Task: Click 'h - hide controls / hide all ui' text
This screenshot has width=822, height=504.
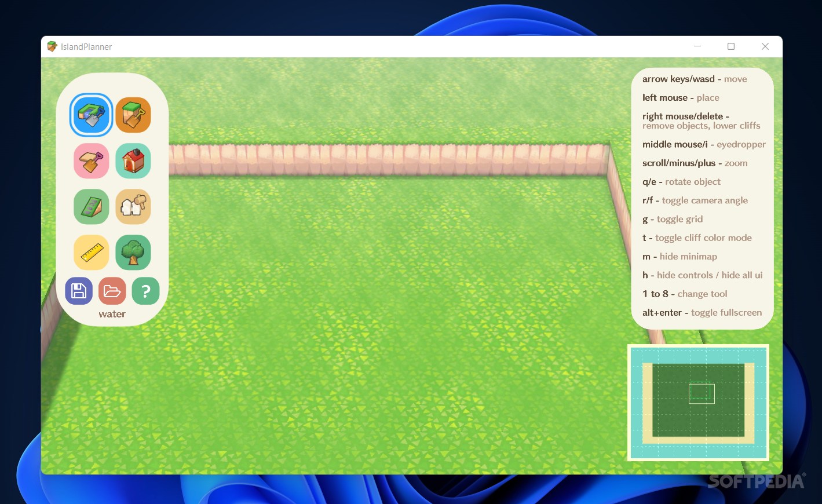Action: click(702, 275)
